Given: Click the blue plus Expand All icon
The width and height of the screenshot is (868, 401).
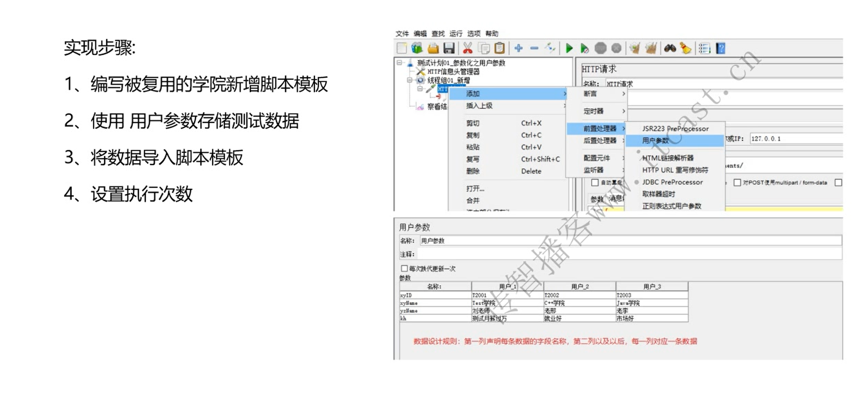Looking at the screenshot, I should 518,48.
